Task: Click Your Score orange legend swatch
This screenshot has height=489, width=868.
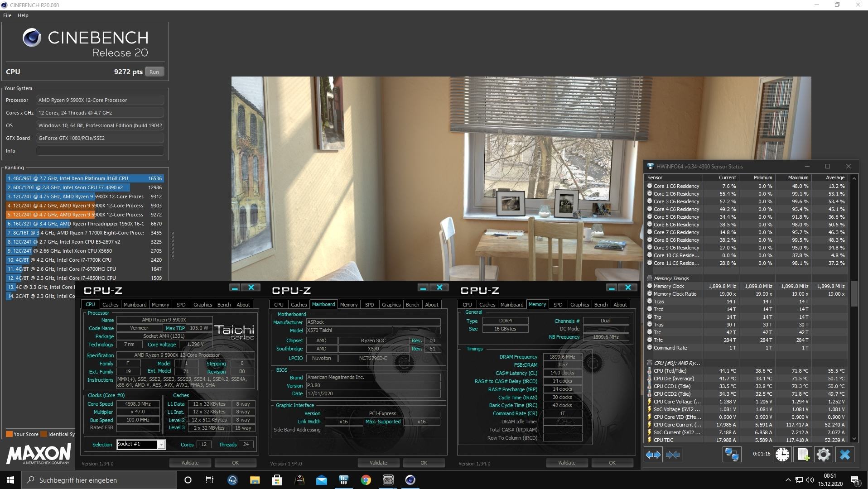Action: pos(9,434)
